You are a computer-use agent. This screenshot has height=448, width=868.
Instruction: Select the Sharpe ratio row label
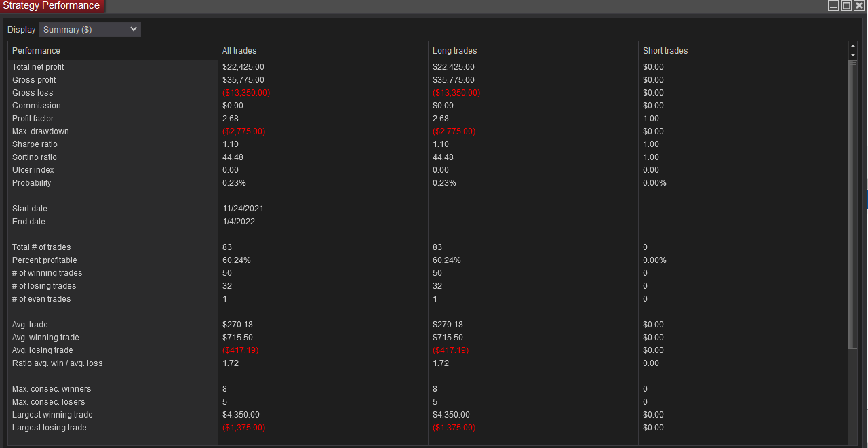click(35, 144)
